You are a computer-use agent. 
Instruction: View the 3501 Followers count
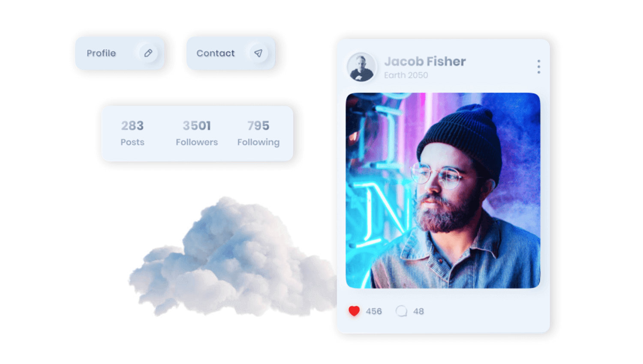tap(197, 125)
